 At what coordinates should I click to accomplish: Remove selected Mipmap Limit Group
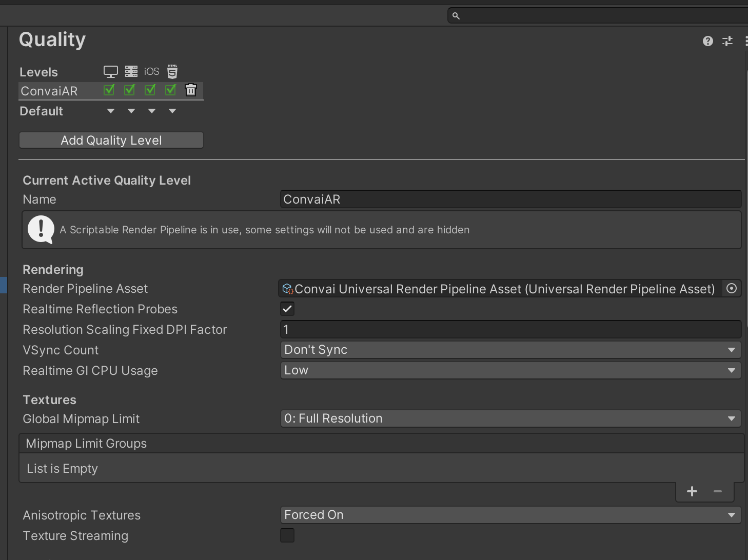pos(718,491)
